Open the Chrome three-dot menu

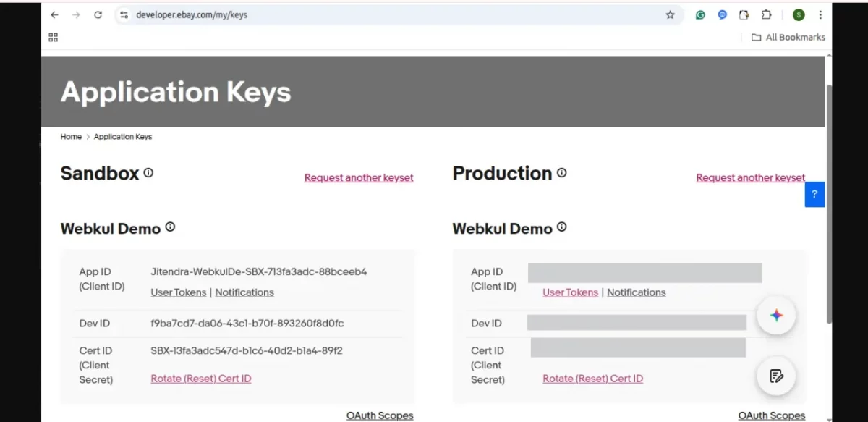click(x=820, y=14)
